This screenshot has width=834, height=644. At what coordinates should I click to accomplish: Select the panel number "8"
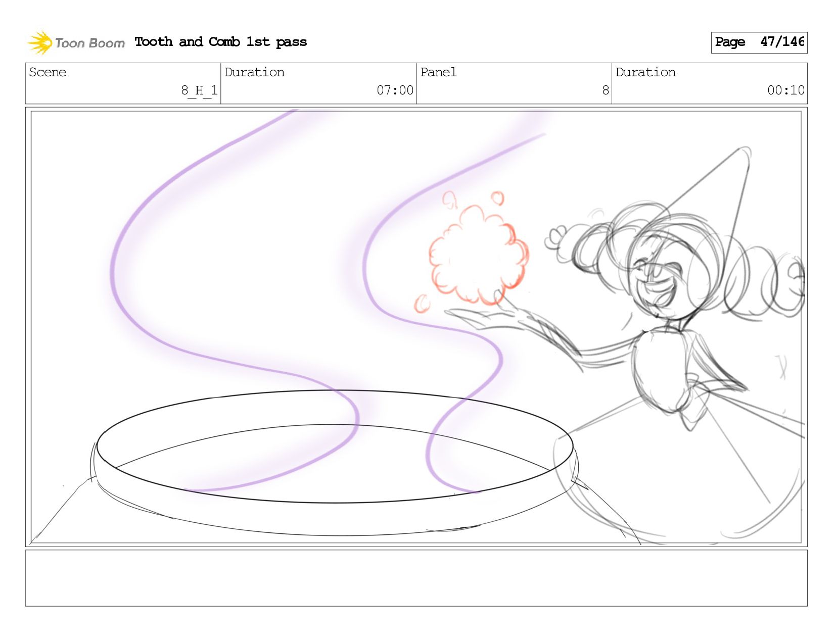(x=606, y=90)
